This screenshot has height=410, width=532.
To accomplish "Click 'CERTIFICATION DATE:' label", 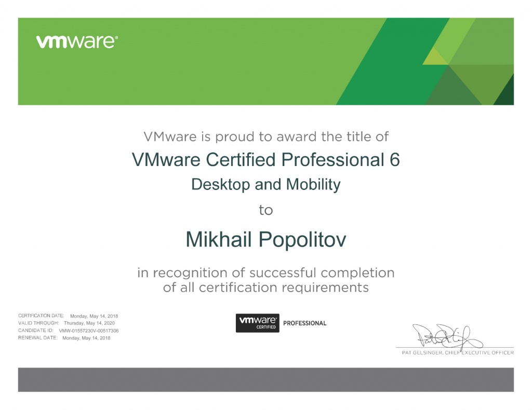I will (41, 316).
